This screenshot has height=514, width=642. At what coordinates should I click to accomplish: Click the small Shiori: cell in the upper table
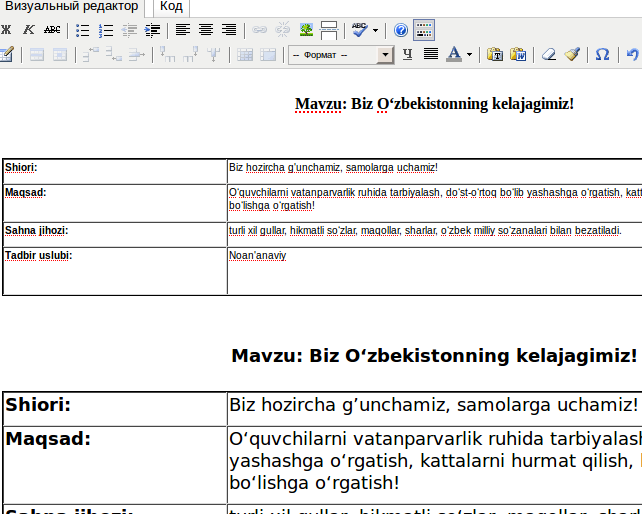click(x=115, y=171)
